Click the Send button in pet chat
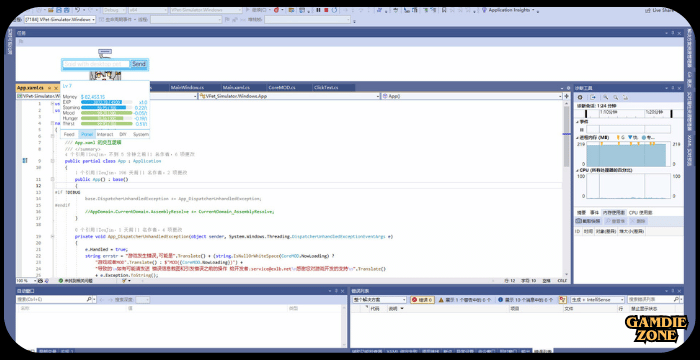700x360 pixels. (139, 64)
